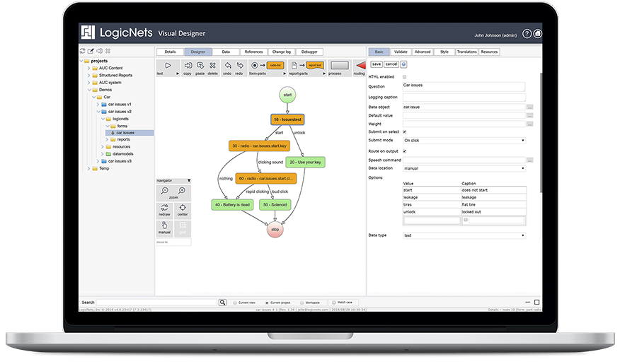Click the home icon in header
Screen dimensions: 620x364
[538, 34]
